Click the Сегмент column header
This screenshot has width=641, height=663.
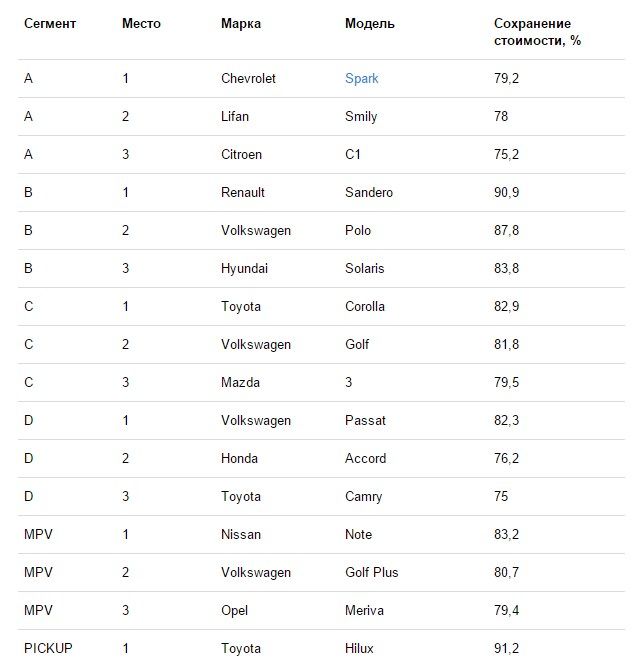pos(50,24)
